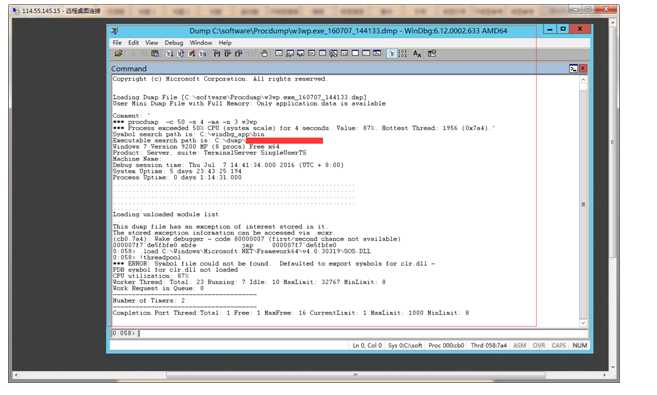Click the Step Into toolbar icon

pyautogui.click(x=217, y=53)
